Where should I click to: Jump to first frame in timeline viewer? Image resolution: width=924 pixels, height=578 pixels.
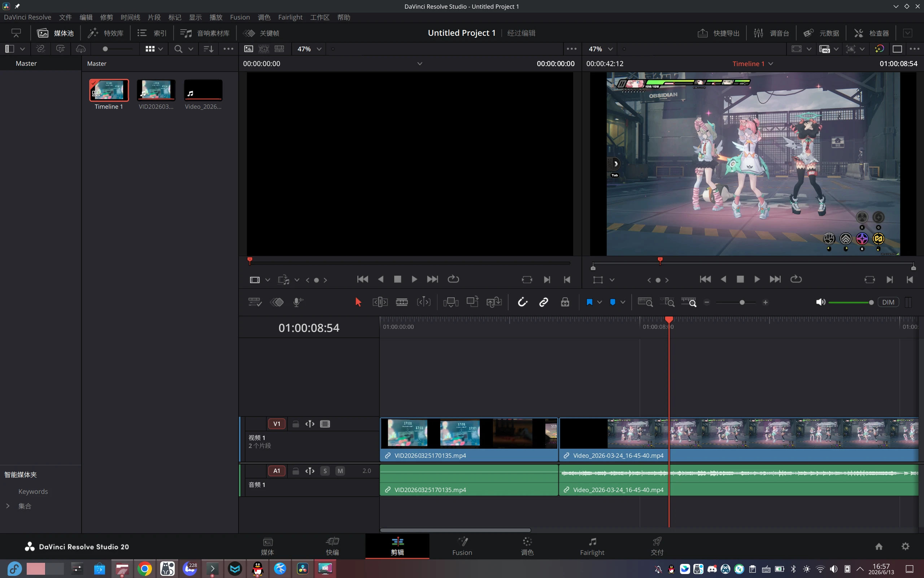tap(705, 280)
